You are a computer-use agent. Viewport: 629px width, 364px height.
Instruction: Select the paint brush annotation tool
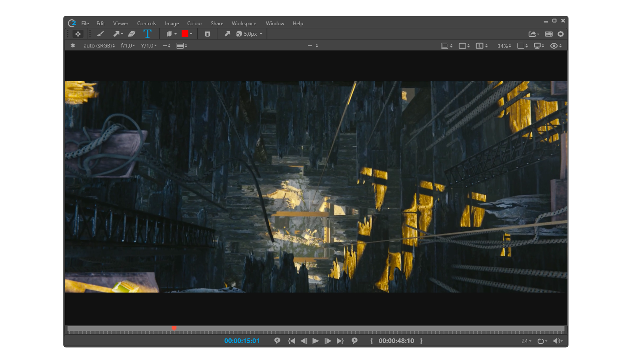point(100,34)
